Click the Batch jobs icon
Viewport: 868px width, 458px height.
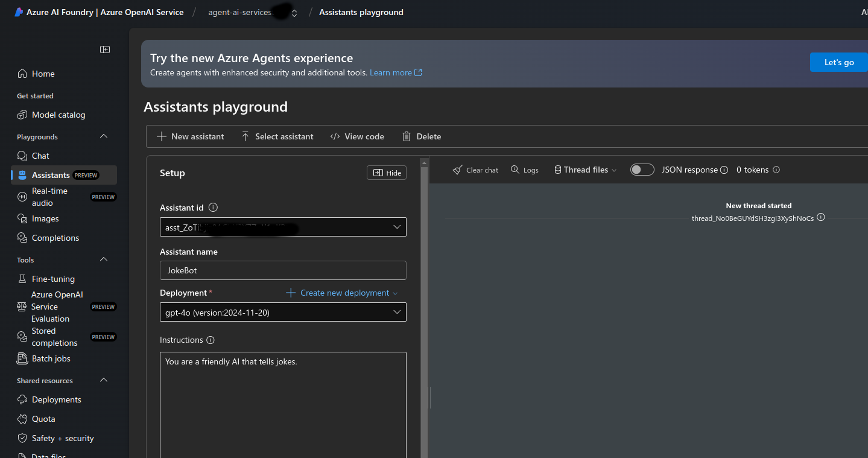click(22, 358)
